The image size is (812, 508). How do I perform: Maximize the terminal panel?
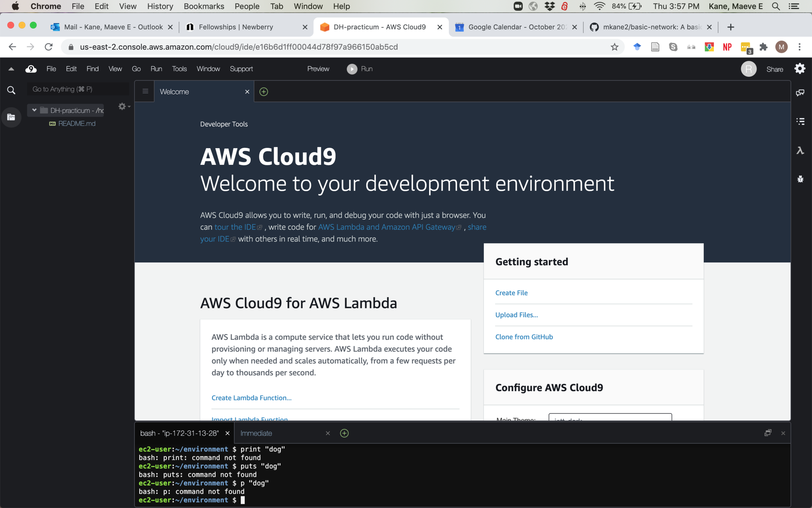768,433
